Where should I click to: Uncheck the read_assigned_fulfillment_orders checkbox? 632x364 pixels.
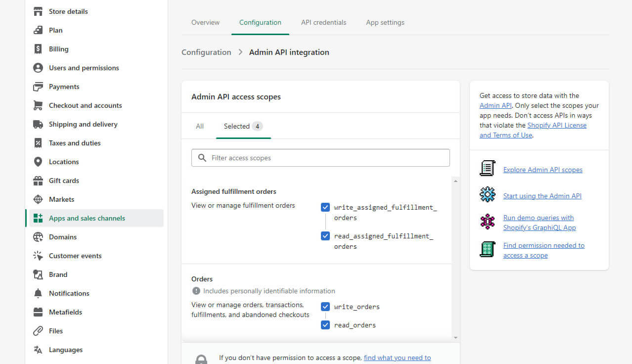pos(325,236)
